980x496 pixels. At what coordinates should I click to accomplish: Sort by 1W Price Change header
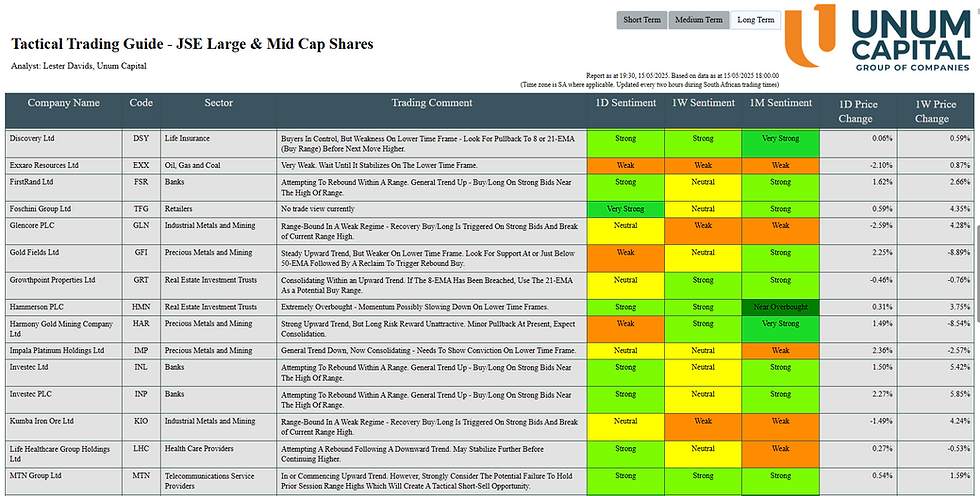point(936,111)
